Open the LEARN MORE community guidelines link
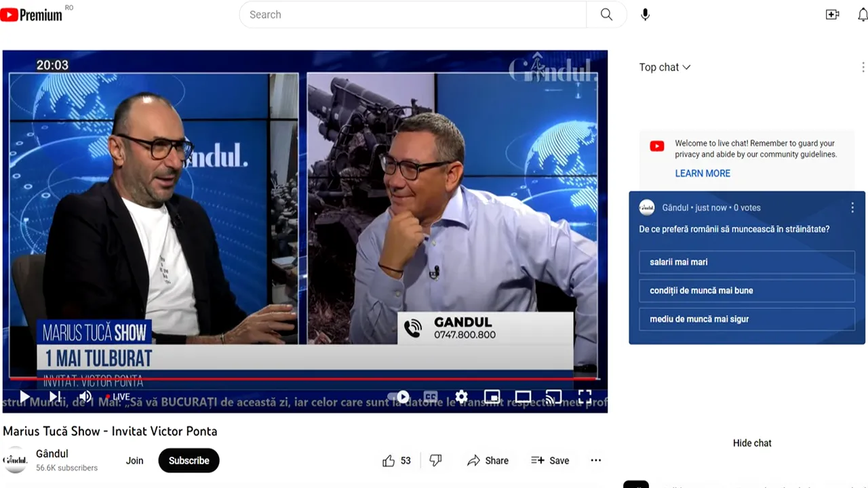This screenshot has height=488, width=868. (x=703, y=174)
